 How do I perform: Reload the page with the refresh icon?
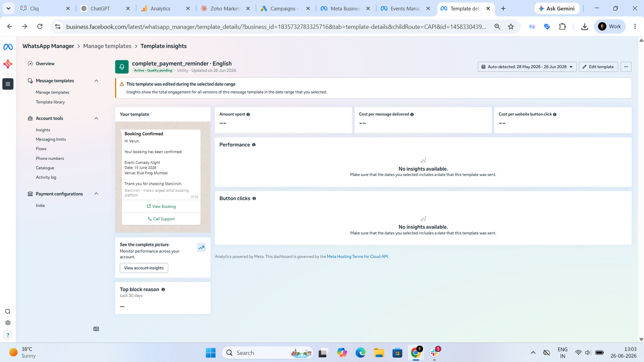point(40,27)
